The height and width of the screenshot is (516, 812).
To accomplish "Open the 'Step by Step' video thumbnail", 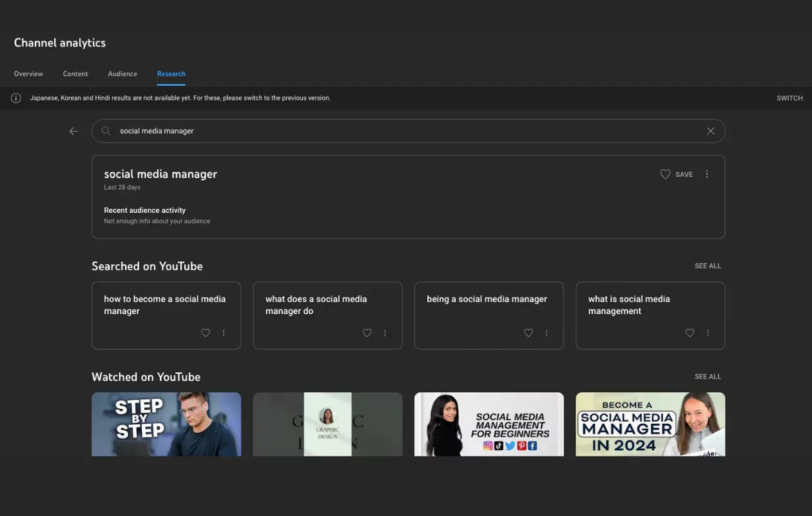I will click(x=166, y=424).
